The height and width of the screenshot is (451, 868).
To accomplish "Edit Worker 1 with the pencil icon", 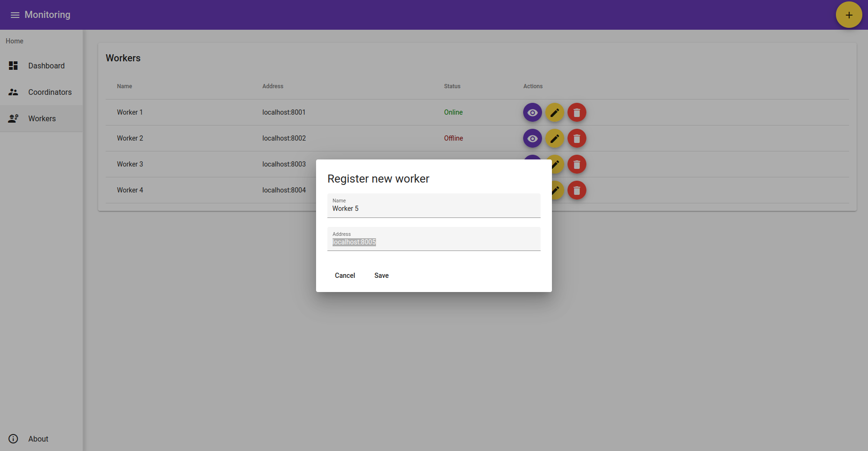I will click(554, 112).
